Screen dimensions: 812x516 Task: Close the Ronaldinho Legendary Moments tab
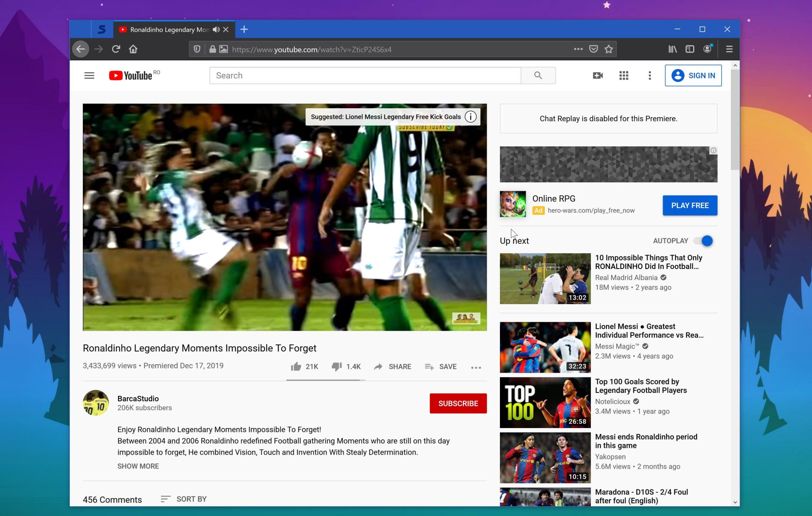(x=226, y=29)
